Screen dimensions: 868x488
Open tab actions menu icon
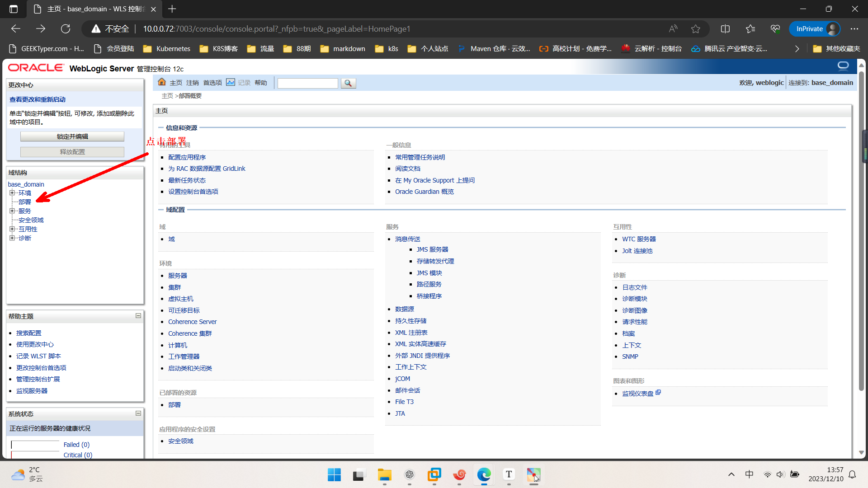tap(14, 9)
